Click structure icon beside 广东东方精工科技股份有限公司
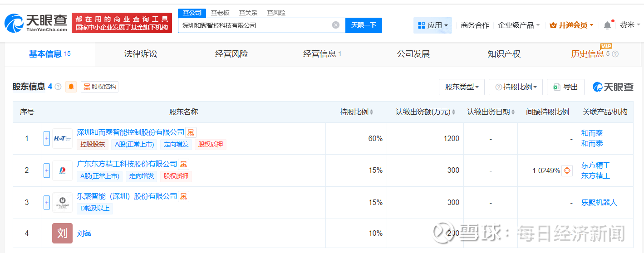The width and height of the screenshot is (644, 253). click(x=183, y=164)
